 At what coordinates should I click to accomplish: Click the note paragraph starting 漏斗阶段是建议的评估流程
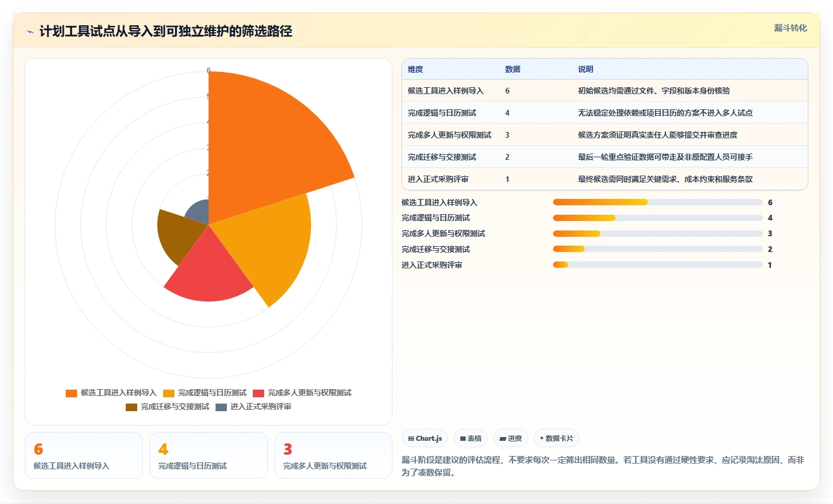[x=603, y=466]
